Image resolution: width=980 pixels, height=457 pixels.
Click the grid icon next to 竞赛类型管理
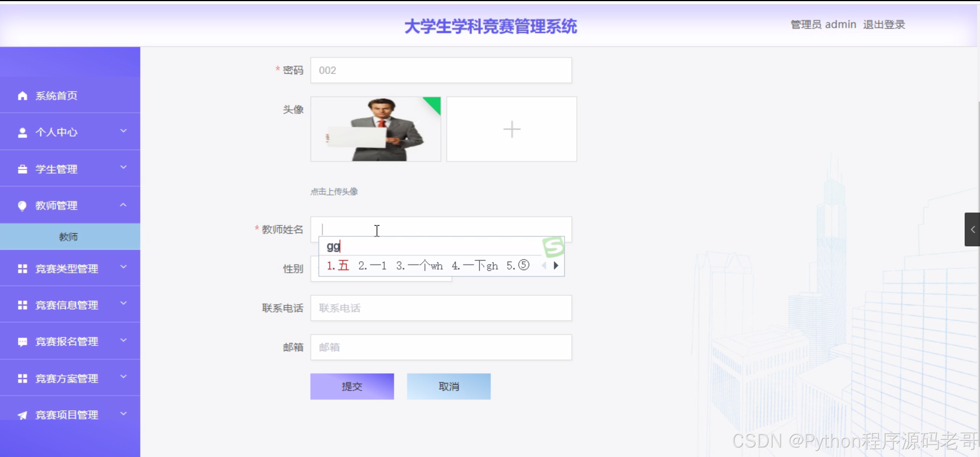(x=22, y=269)
